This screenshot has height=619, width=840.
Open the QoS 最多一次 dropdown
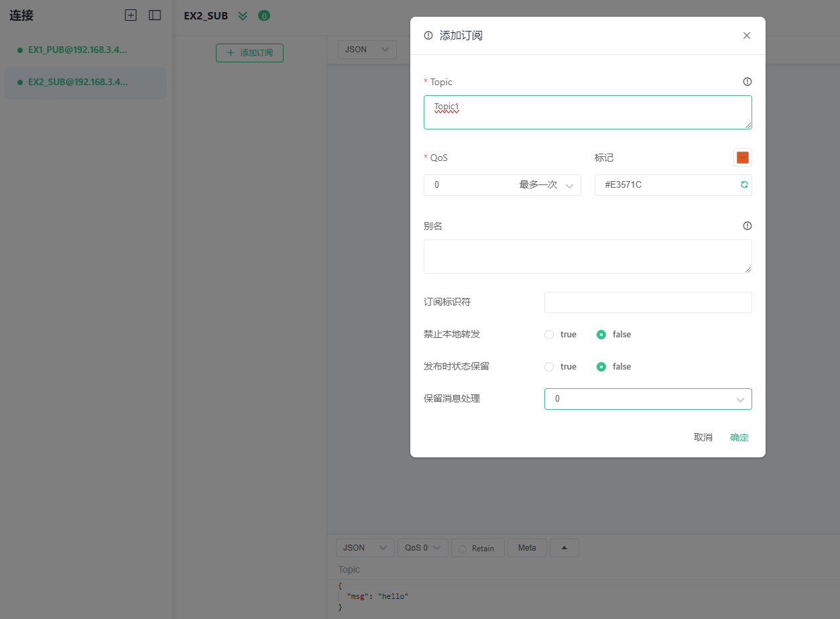tap(502, 184)
